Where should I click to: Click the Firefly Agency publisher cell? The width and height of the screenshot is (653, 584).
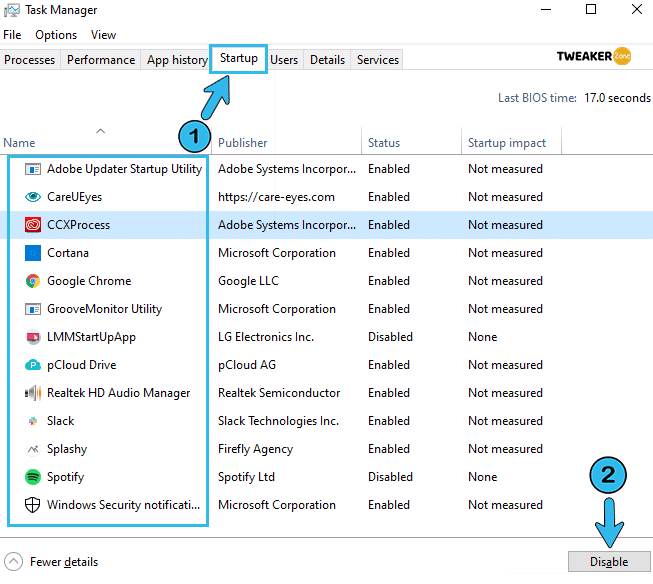point(255,449)
